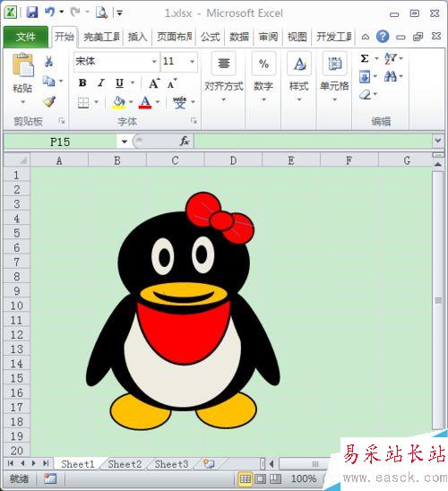Click the Clear eraser icon

365,94
